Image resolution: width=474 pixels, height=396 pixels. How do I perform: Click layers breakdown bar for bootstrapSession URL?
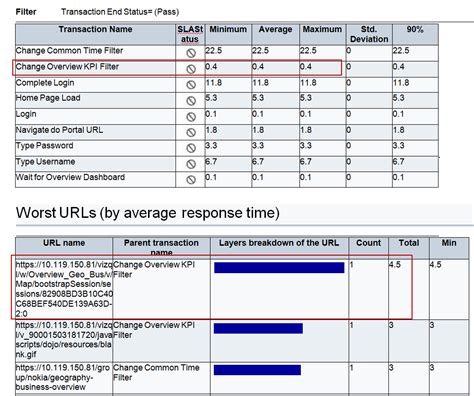279,268
